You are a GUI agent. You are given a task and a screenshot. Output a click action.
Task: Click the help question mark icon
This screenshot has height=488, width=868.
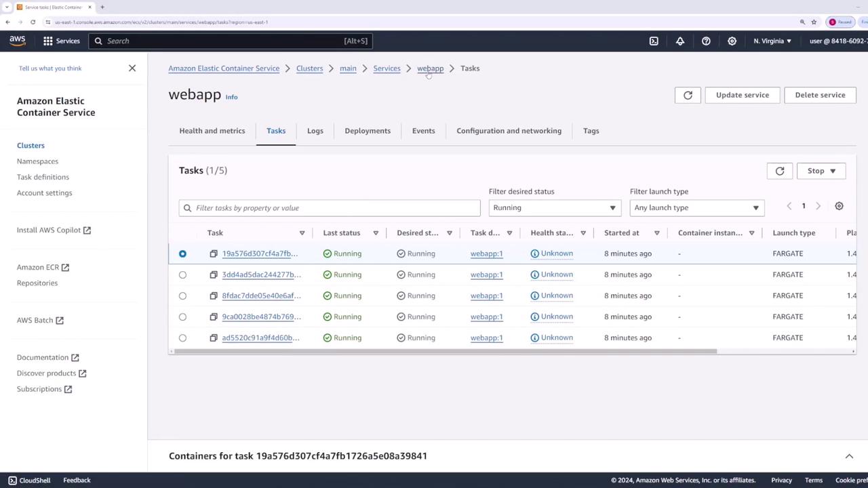click(706, 41)
